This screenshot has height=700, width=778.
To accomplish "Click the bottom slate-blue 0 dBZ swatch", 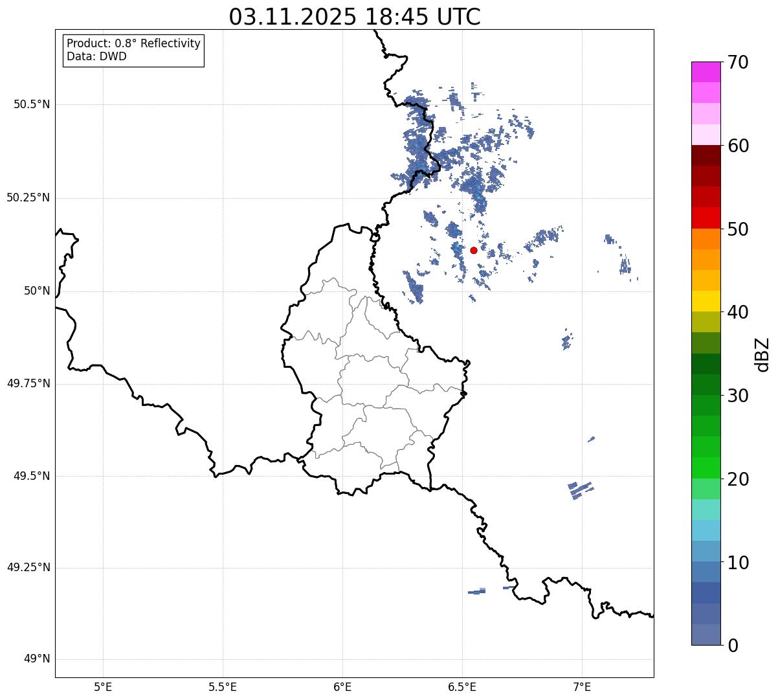I will pos(702,635).
